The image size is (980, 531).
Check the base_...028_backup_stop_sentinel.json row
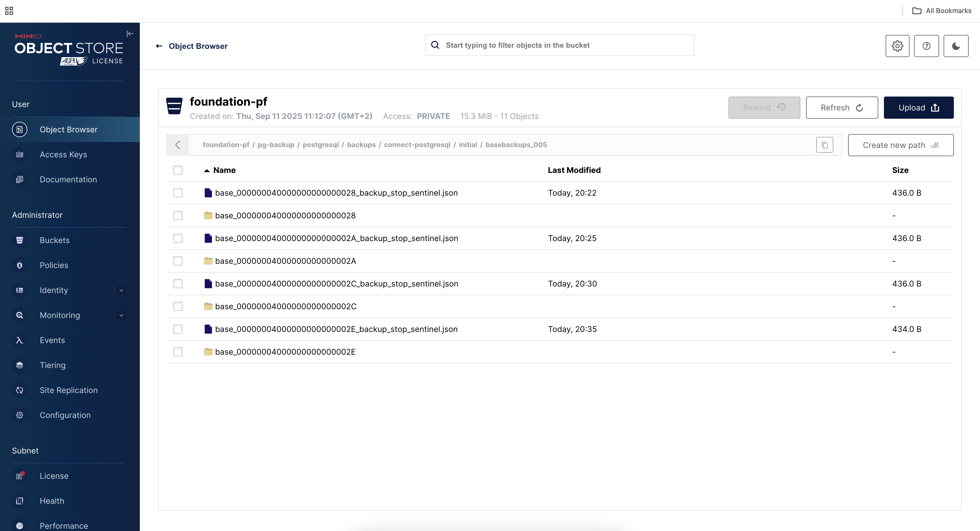click(x=178, y=193)
